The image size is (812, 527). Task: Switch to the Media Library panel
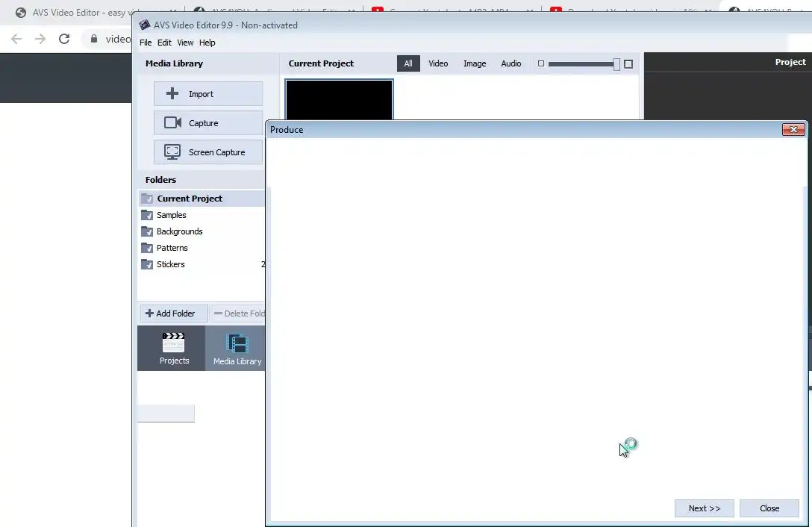click(236, 349)
